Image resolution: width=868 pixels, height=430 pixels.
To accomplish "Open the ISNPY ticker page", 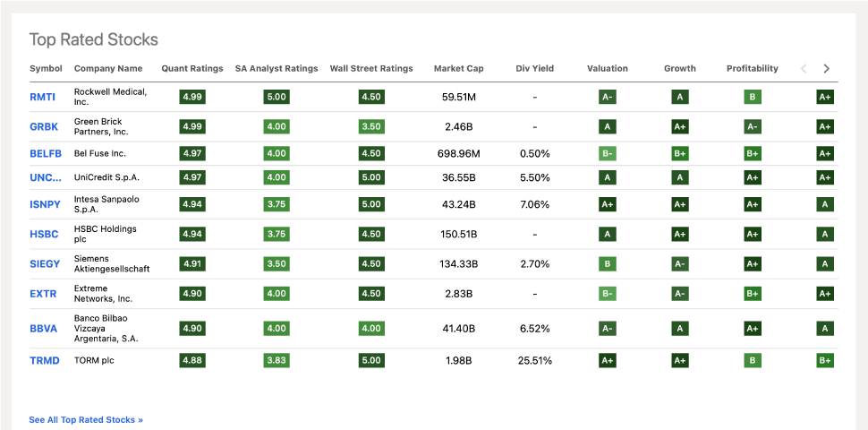I will pyautogui.click(x=46, y=204).
